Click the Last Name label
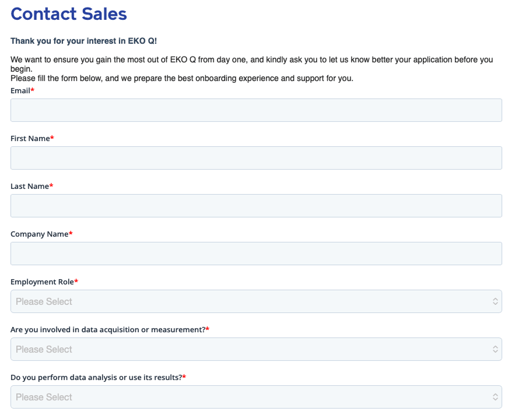This screenshot has width=508, height=415. 32,186
